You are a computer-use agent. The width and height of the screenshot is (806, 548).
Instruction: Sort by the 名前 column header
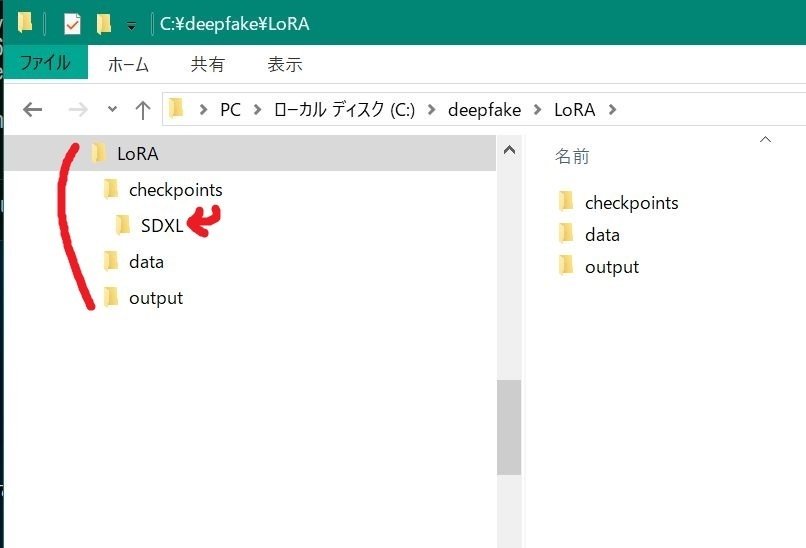coord(572,156)
